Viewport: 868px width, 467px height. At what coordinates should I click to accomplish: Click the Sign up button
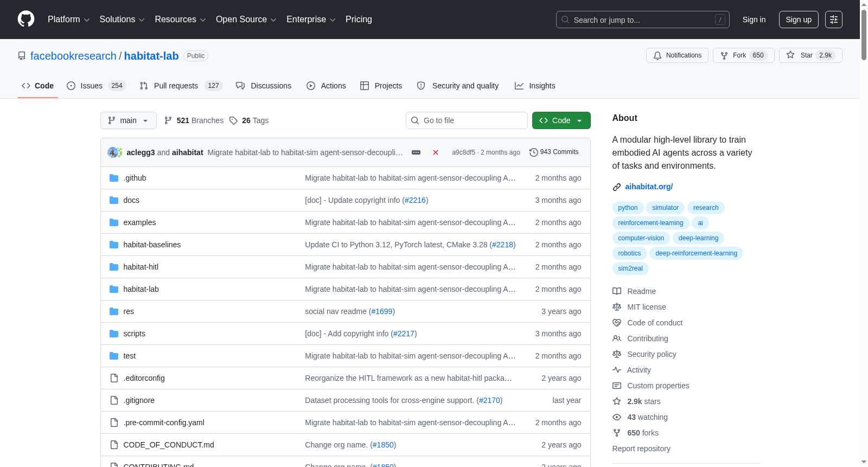pyautogui.click(x=799, y=20)
